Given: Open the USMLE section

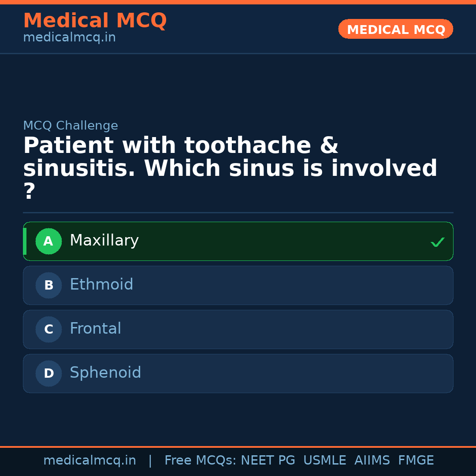Looking at the screenshot, I should click(325, 460).
